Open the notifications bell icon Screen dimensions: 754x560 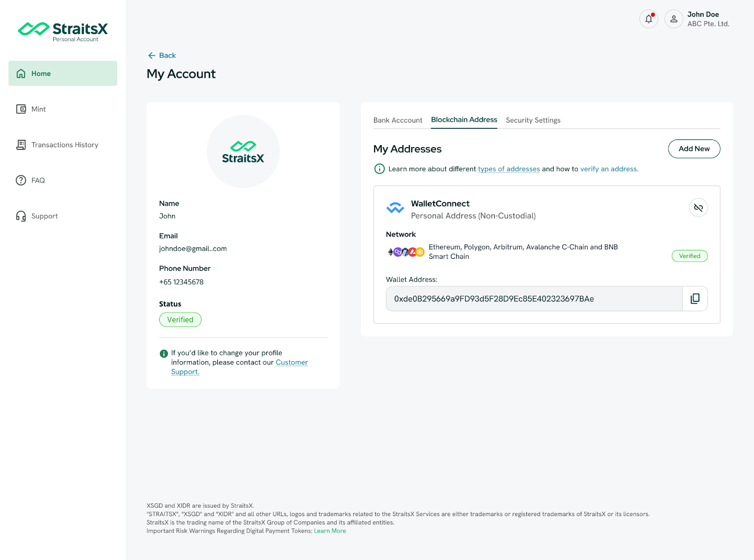[x=649, y=19]
